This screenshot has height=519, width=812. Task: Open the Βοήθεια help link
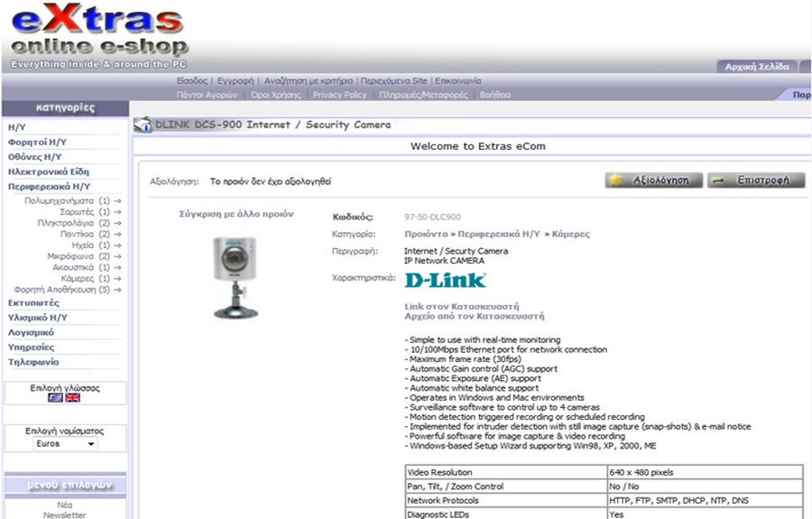495,95
